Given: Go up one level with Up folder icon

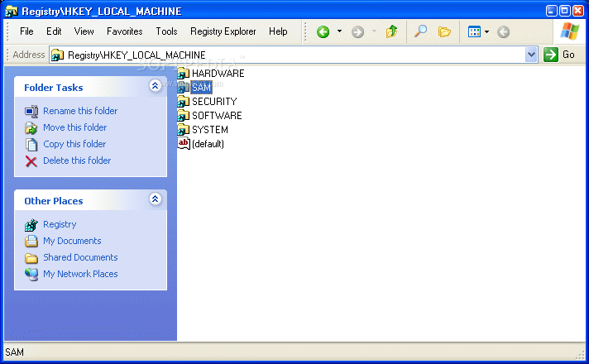Looking at the screenshot, I should tap(391, 31).
